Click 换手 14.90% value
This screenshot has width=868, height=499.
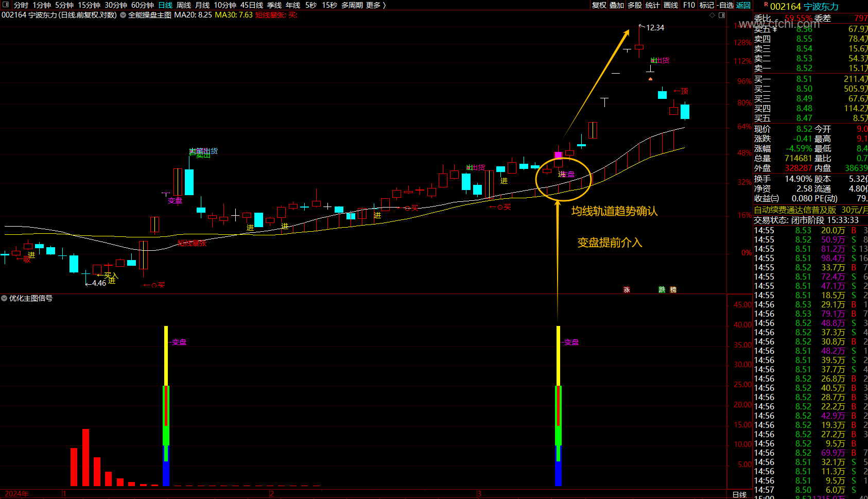tap(798, 179)
